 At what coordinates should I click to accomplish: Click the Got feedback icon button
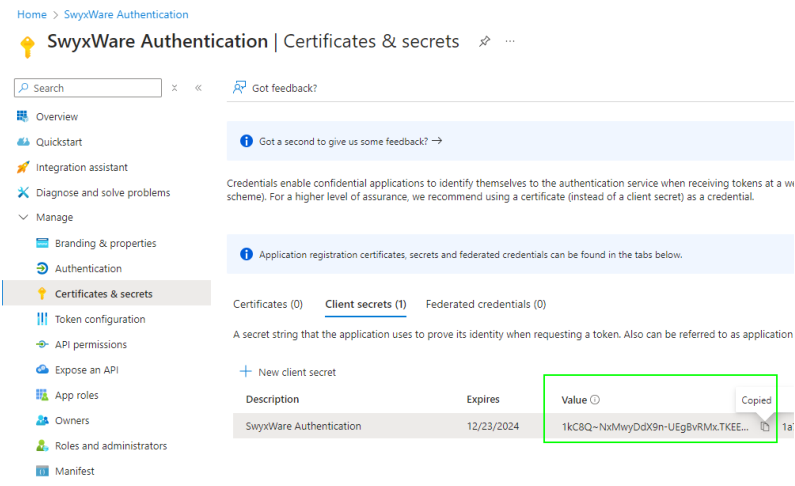coord(240,88)
